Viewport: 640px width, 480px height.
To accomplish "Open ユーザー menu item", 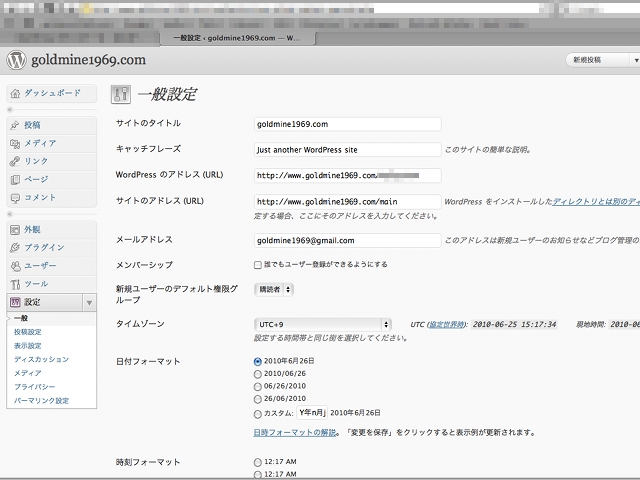I will [x=40, y=266].
